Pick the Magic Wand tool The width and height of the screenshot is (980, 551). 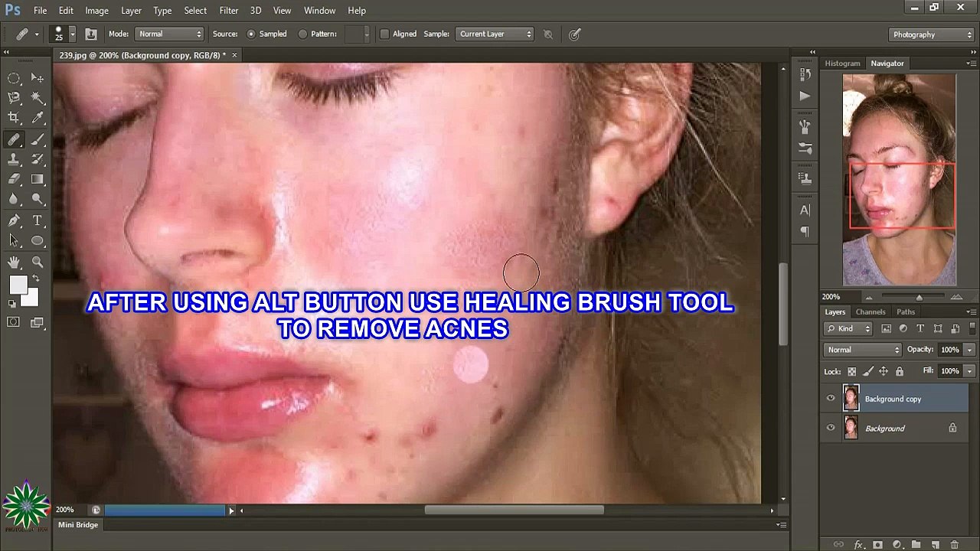(x=38, y=98)
